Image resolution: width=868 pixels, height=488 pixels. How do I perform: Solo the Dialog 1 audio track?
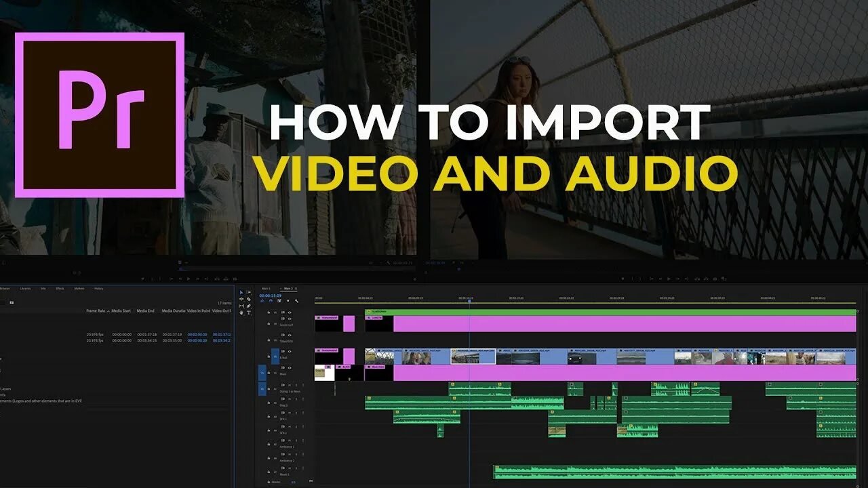coord(296,384)
